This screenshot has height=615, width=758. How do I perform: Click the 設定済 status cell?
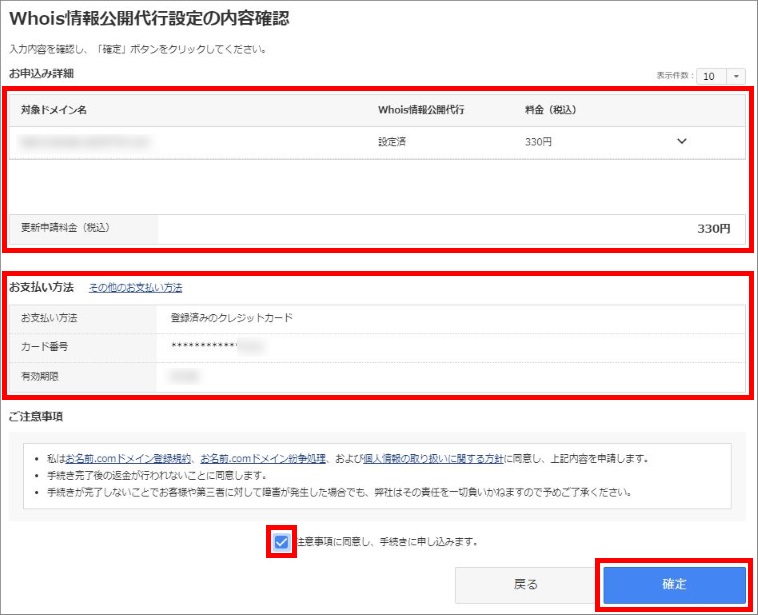coord(392,142)
